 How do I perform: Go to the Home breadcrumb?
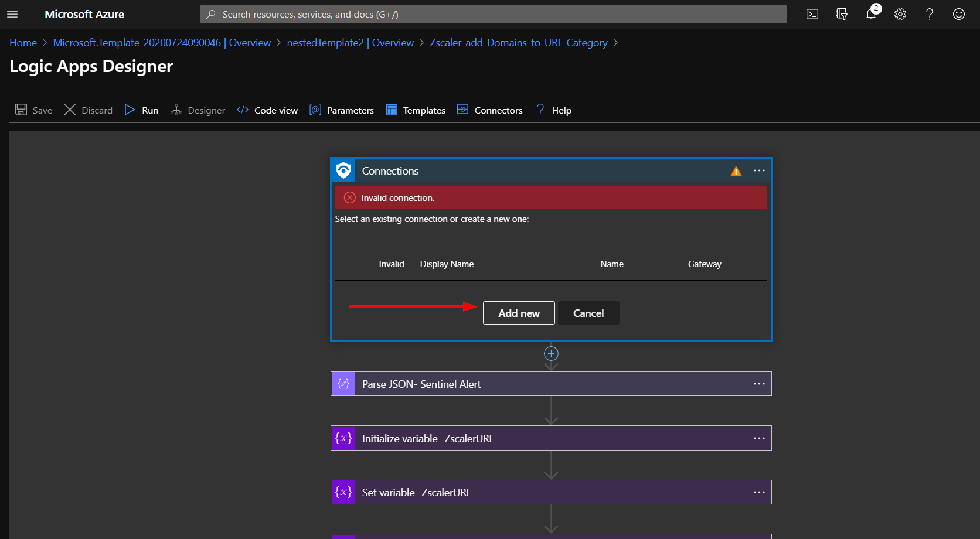coord(23,43)
